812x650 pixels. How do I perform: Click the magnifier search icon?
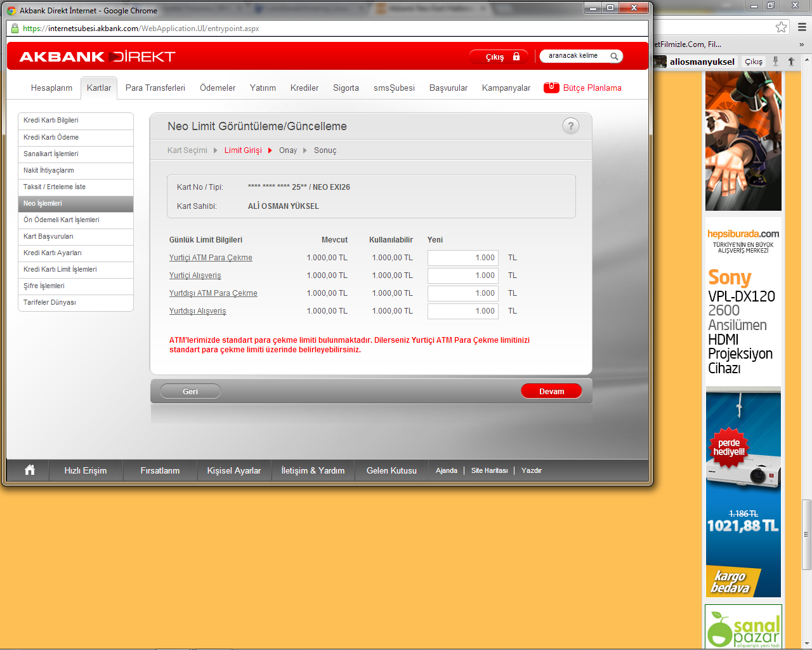click(614, 56)
